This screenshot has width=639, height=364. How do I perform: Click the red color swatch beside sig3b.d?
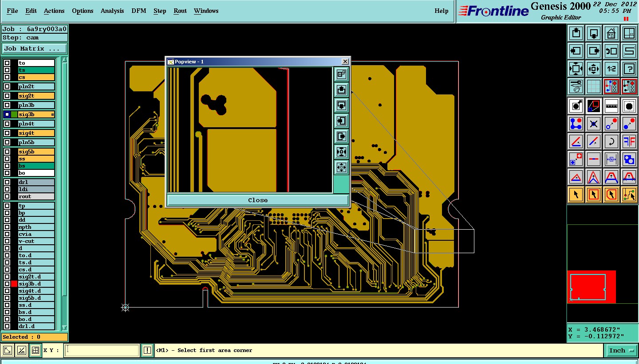pos(14,284)
